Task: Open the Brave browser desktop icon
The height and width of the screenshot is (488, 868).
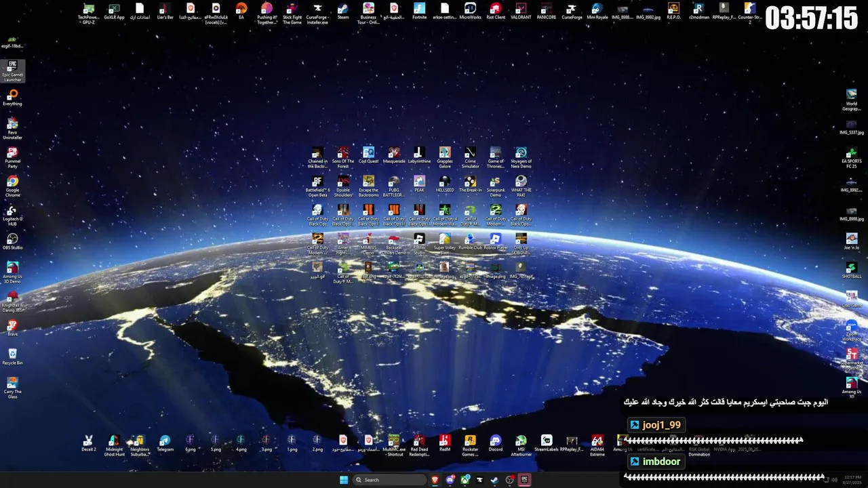Action: coord(12,328)
